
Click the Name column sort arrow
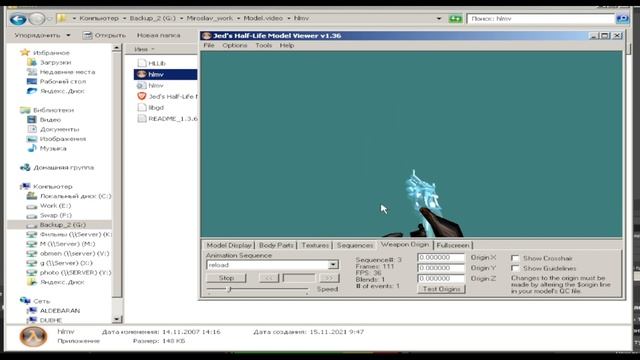click(153, 49)
